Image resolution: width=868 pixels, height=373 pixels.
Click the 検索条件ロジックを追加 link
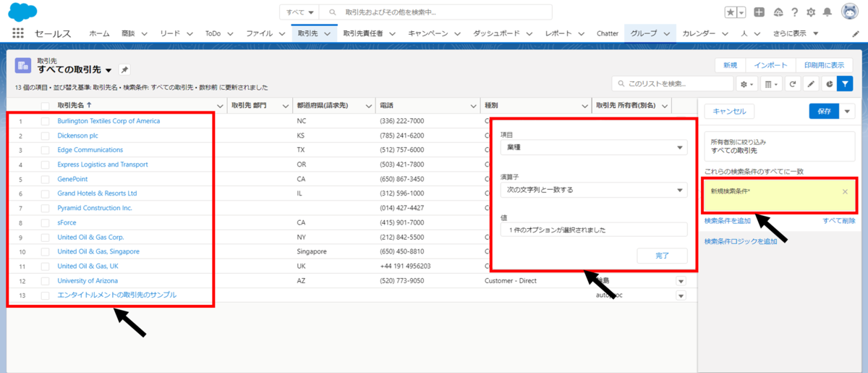click(741, 241)
